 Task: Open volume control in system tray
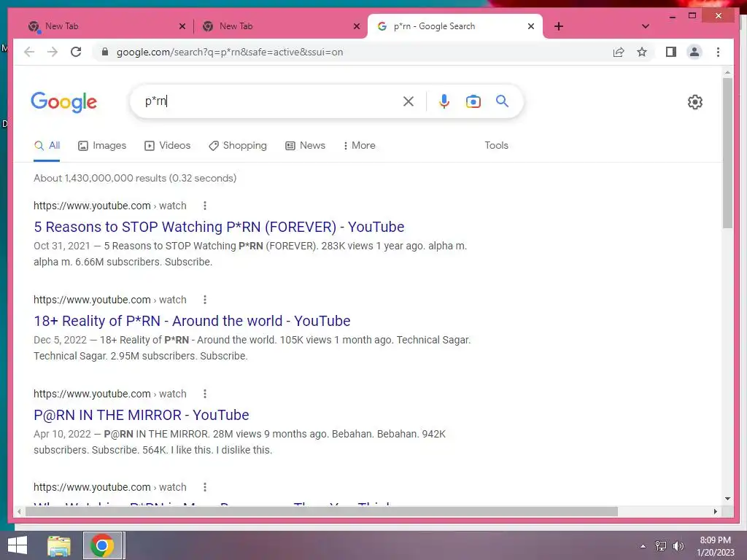click(678, 545)
